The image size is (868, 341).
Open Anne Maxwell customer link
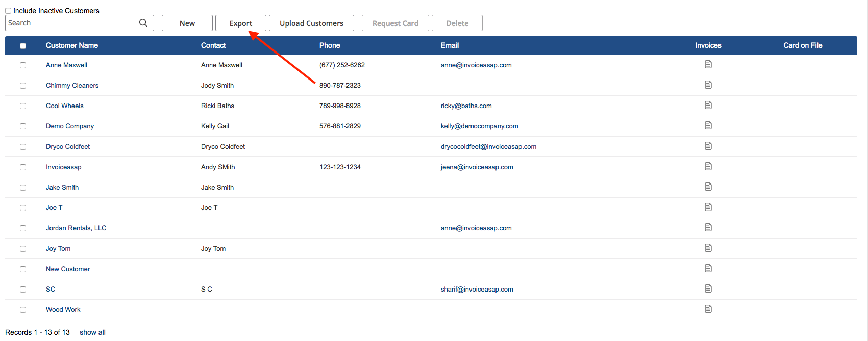[66, 65]
